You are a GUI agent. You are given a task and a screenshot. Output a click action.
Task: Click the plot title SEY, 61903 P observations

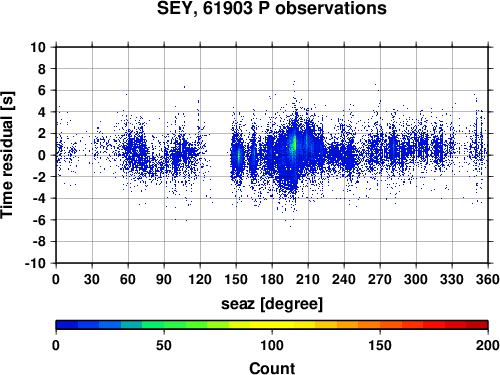(272, 8)
